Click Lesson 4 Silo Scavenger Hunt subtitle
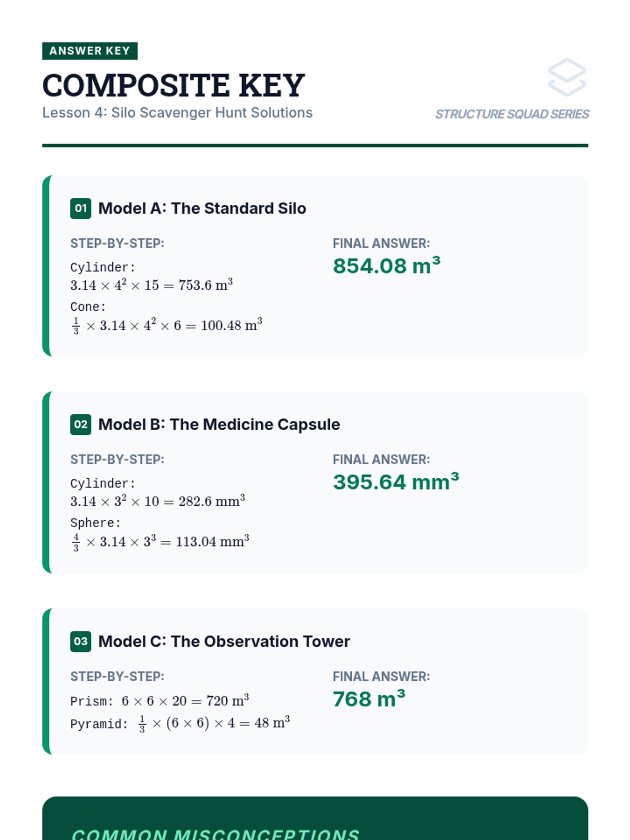 point(177,113)
